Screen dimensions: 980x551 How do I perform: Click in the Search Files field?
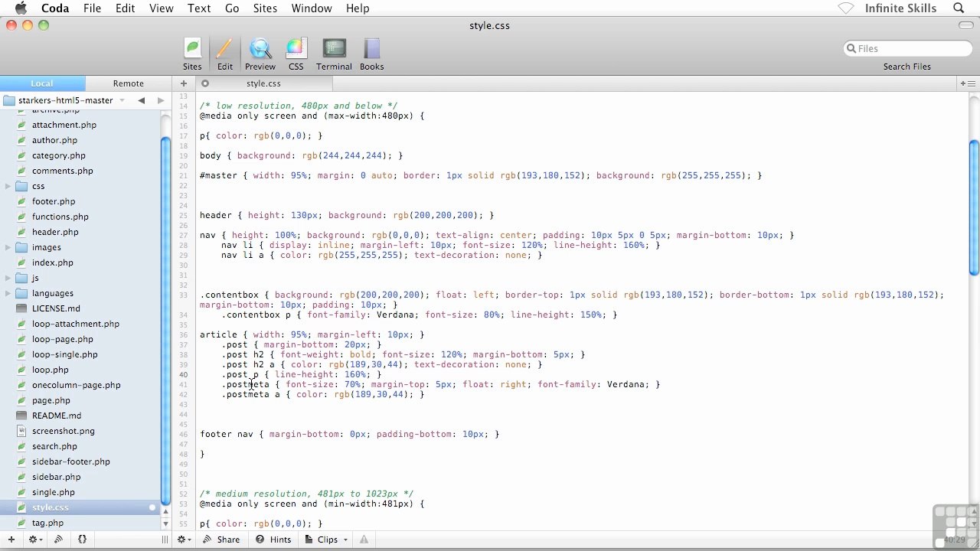907,48
